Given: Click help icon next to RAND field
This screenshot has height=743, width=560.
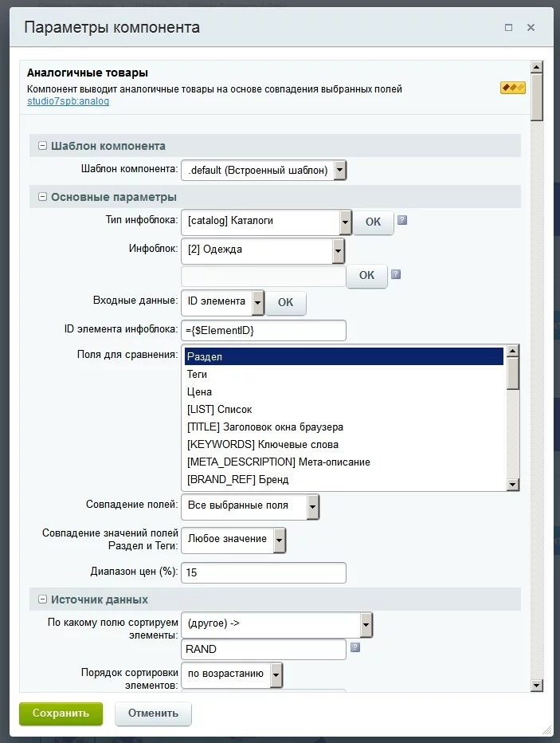Looking at the screenshot, I should point(355,647).
